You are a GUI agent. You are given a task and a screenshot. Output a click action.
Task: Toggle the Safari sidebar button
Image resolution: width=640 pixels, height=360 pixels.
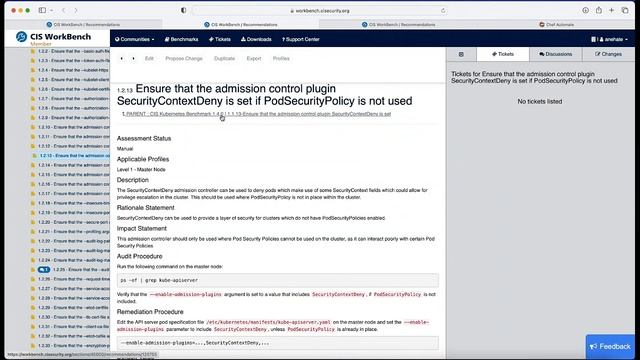pyautogui.click(x=42, y=10)
